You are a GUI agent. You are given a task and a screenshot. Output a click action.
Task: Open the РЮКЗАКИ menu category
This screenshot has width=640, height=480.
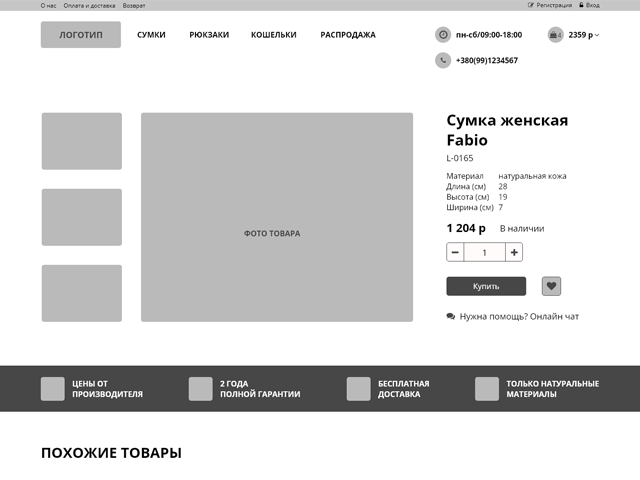coord(209,35)
